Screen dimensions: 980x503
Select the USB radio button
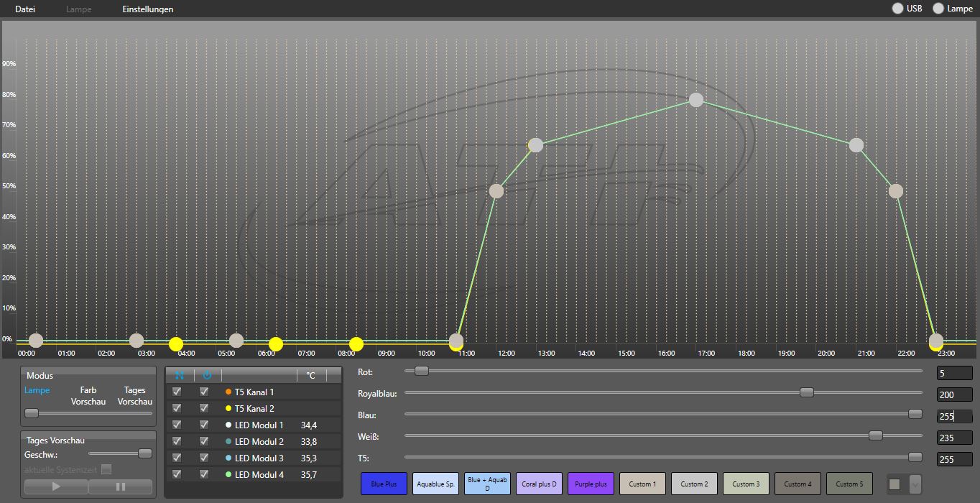(897, 9)
